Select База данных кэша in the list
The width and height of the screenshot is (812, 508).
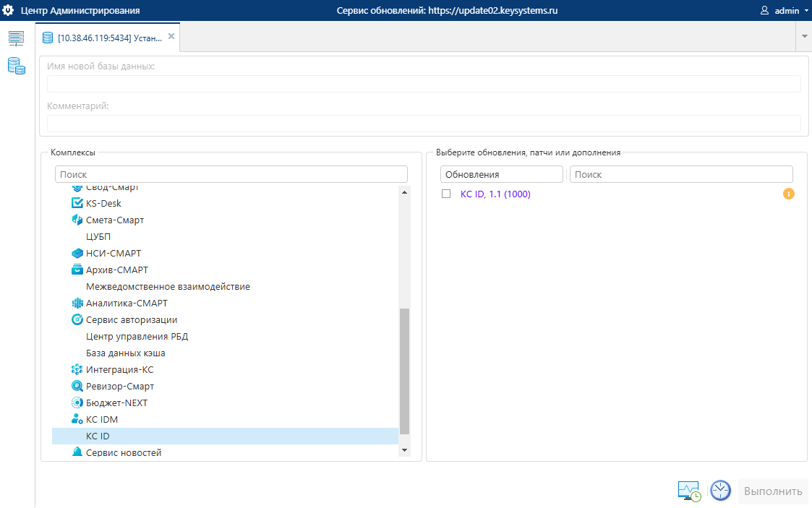click(125, 353)
